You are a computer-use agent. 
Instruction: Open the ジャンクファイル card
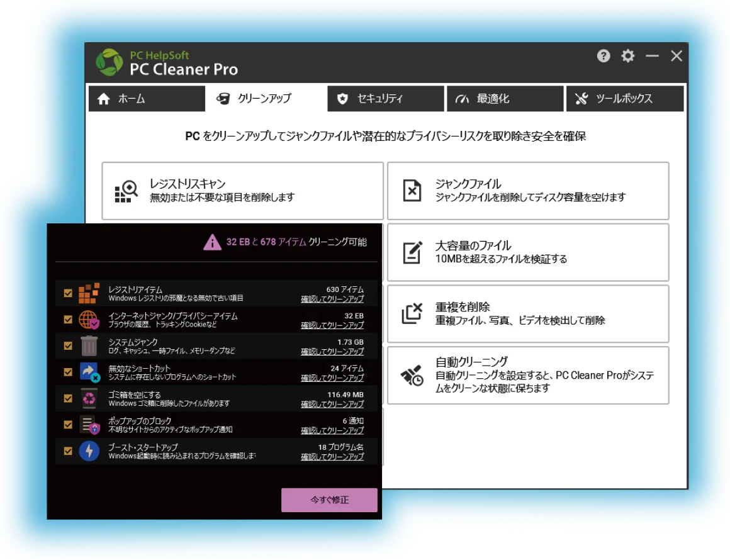528,191
